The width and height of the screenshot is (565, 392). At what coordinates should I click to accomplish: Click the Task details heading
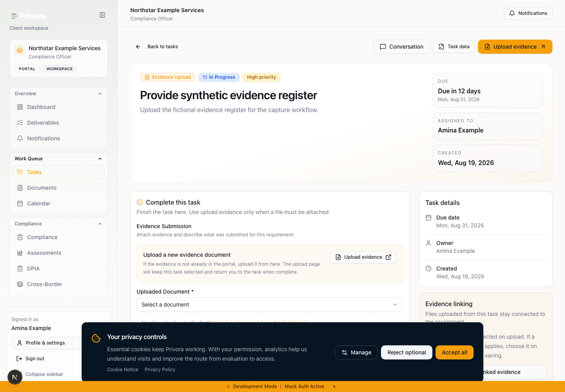(x=443, y=203)
